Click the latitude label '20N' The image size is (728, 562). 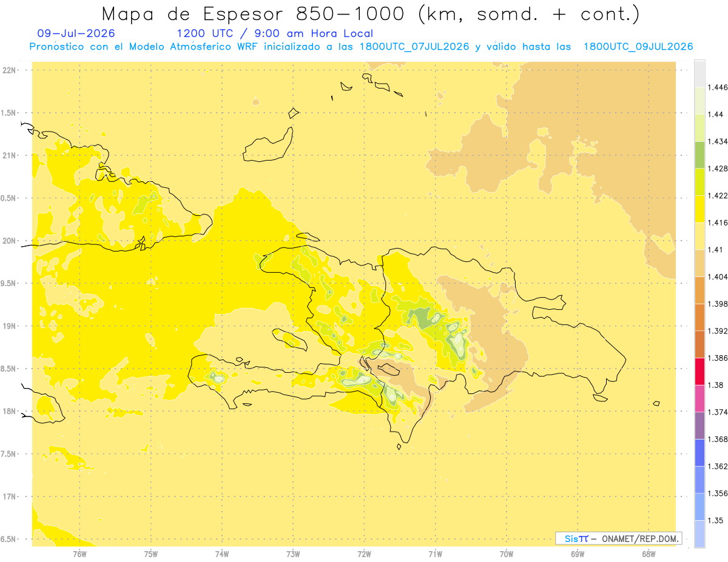click(x=10, y=241)
